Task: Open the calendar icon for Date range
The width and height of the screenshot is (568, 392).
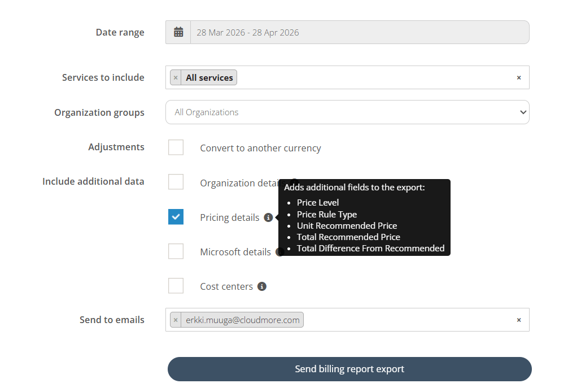Action: [x=178, y=32]
